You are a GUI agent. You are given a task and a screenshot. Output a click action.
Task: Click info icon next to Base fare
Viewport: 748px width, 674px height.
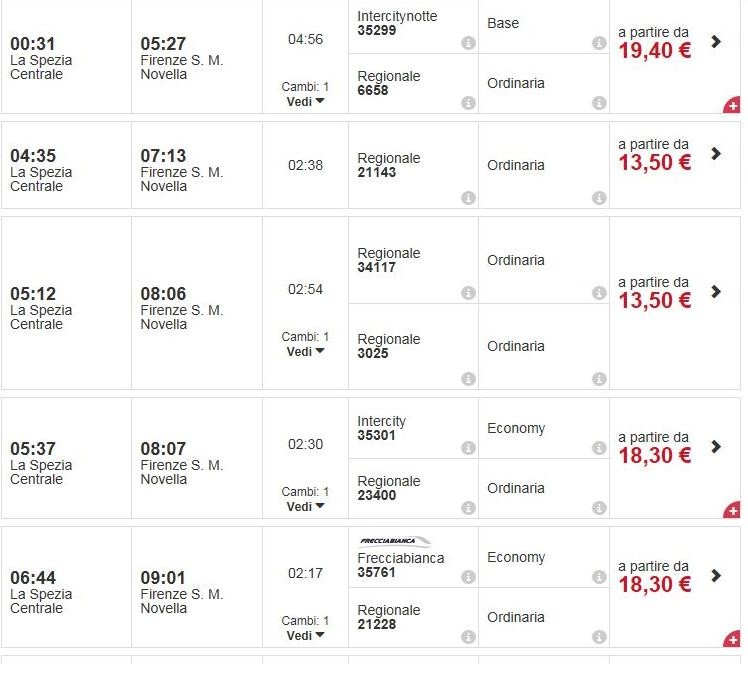599,43
